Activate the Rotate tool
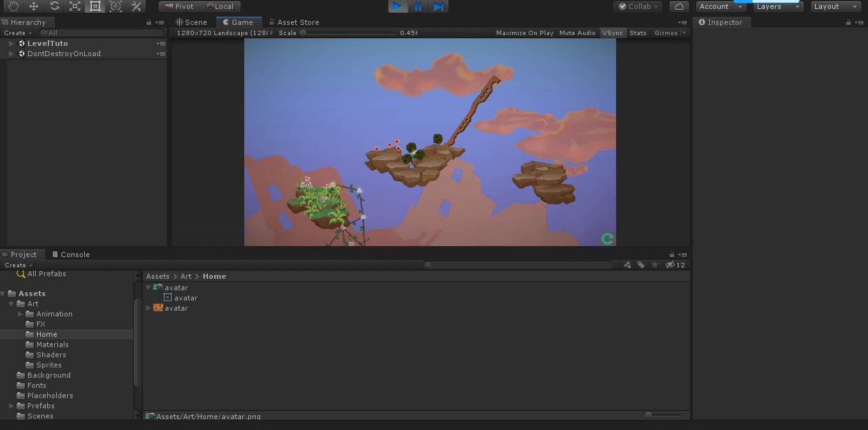Viewport: 868px width, 430px height. (x=54, y=6)
